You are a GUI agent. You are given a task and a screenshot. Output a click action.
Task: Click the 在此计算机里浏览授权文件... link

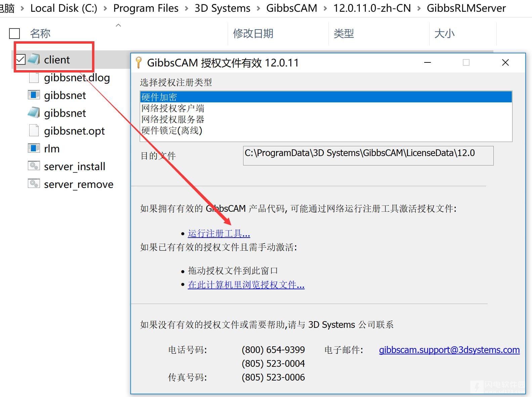pyautogui.click(x=246, y=285)
